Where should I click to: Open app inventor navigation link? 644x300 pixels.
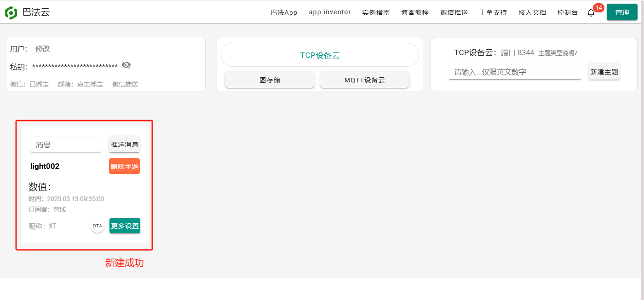[x=330, y=12]
